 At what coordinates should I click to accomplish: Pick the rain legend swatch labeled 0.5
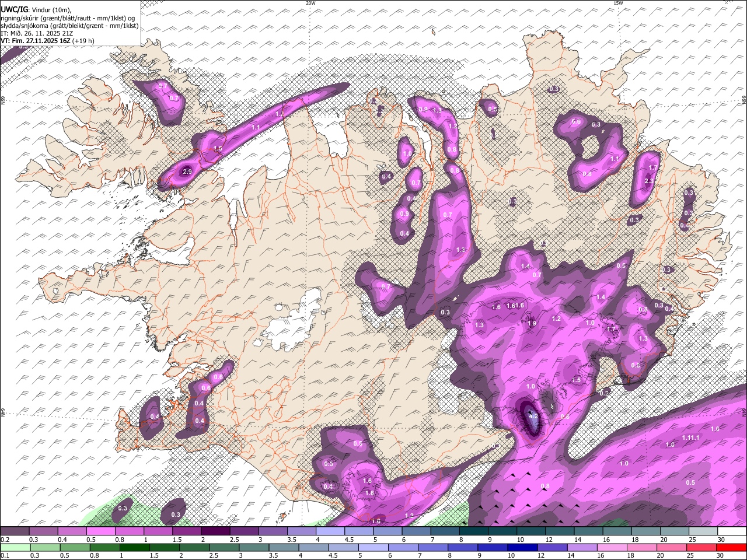click(75, 547)
